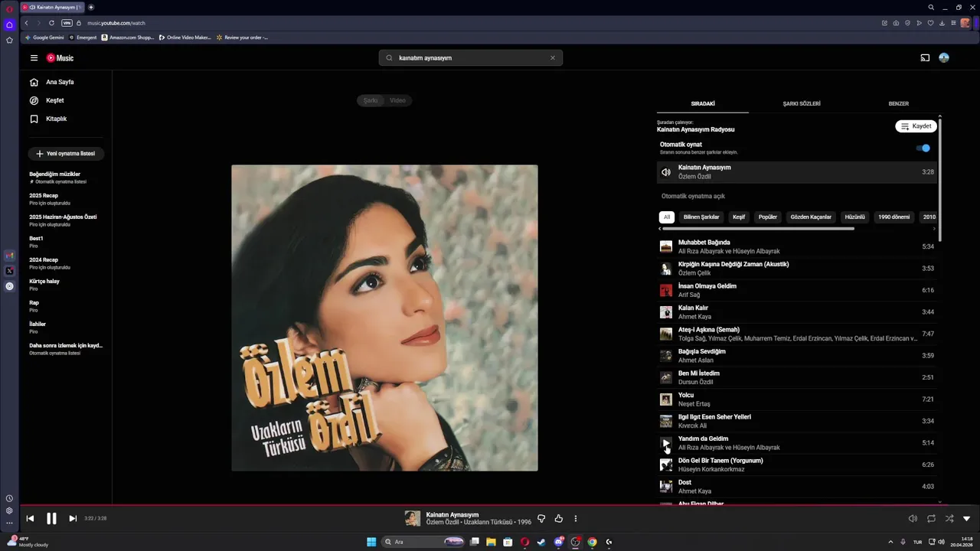Select Hüzünlü filter chip
Viewport: 980px width, 551px height.
[x=854, y=217]
